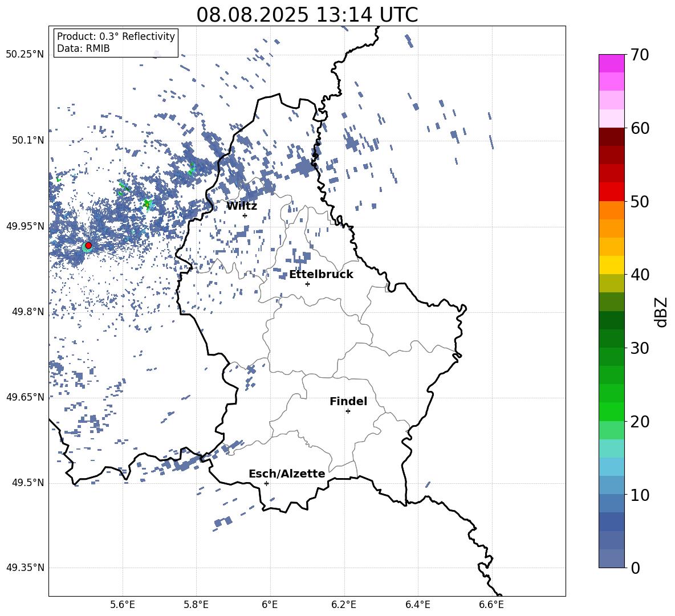Click the dark red 60 dBZ color band
The width and height of the screenshot is (675, 616).
click(x=612, y=137)
